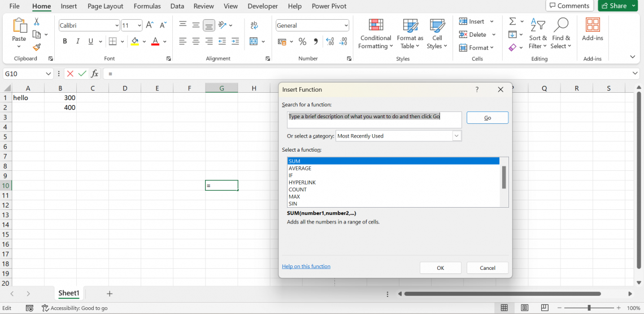Click the Format Painter brush icon
The image size is (644, 314).
click(x=37, y=48)
